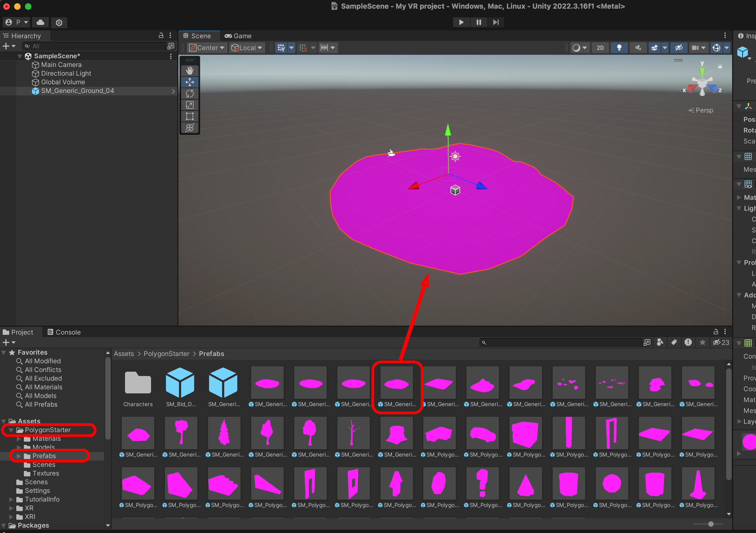Viewport: 756px width, 533px height.
Task: Select the Rect transform tool
Action: click(190, 116)
